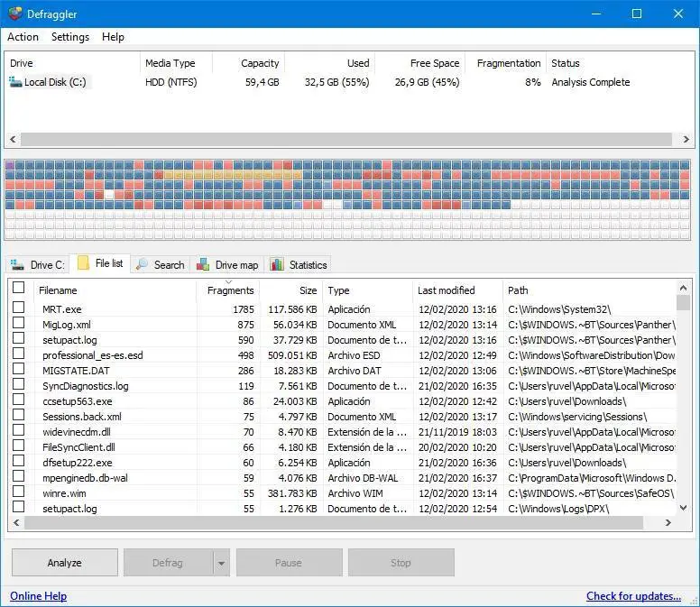This screenshot has width=700, height=607.
Task: Check the box for MigLog.xml
Action: (x=18, y=323)
